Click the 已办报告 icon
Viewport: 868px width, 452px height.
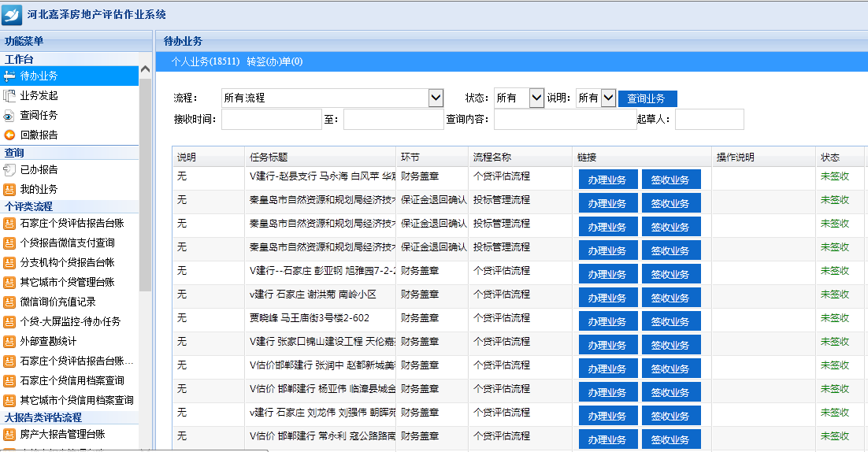tap(9, 170)
